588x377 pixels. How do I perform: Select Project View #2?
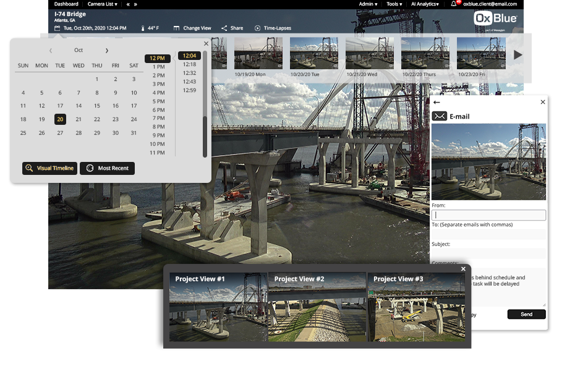pos(317,307)
